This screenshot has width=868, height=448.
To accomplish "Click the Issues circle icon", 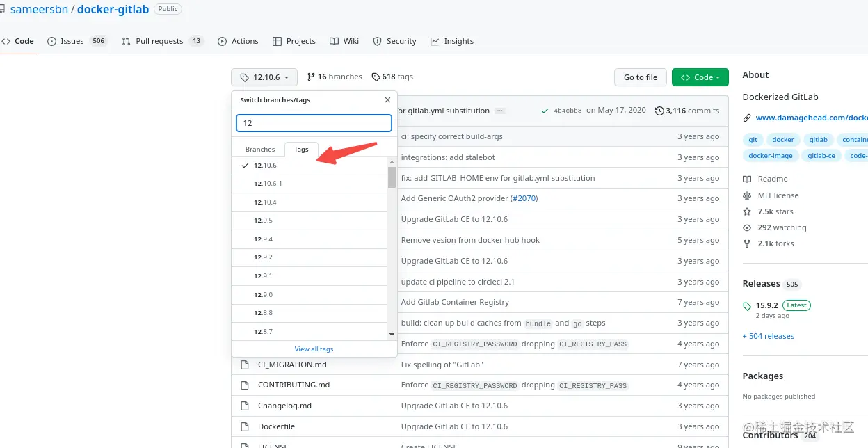I will (x=51, y=41).
